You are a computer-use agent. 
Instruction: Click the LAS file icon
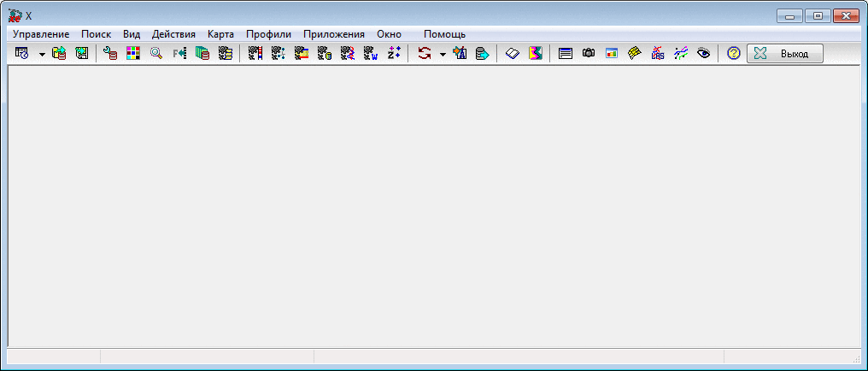(658, 54)
